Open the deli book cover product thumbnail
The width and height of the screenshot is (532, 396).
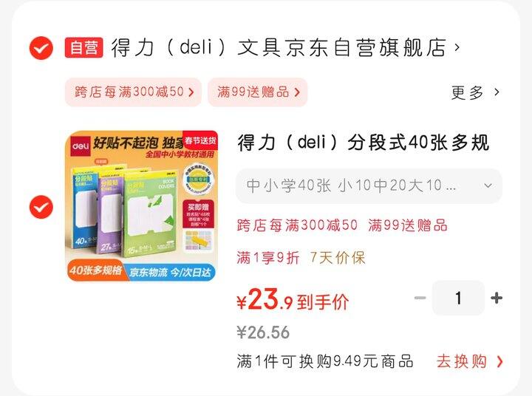[142, 206]
